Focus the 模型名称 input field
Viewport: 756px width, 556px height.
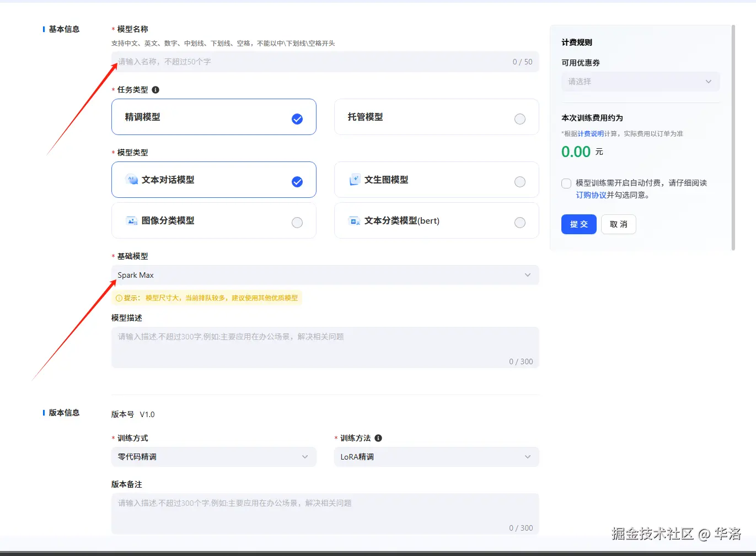click(325, 62)
